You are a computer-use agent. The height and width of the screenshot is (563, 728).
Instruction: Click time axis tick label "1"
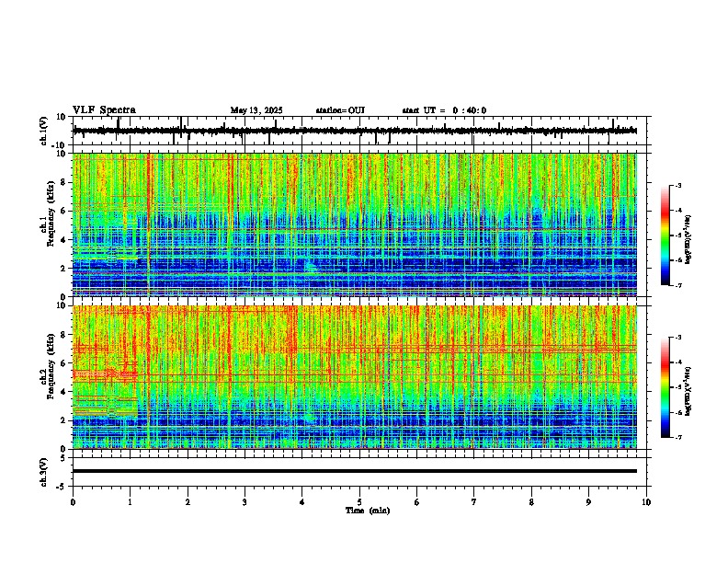click(130, 502)
